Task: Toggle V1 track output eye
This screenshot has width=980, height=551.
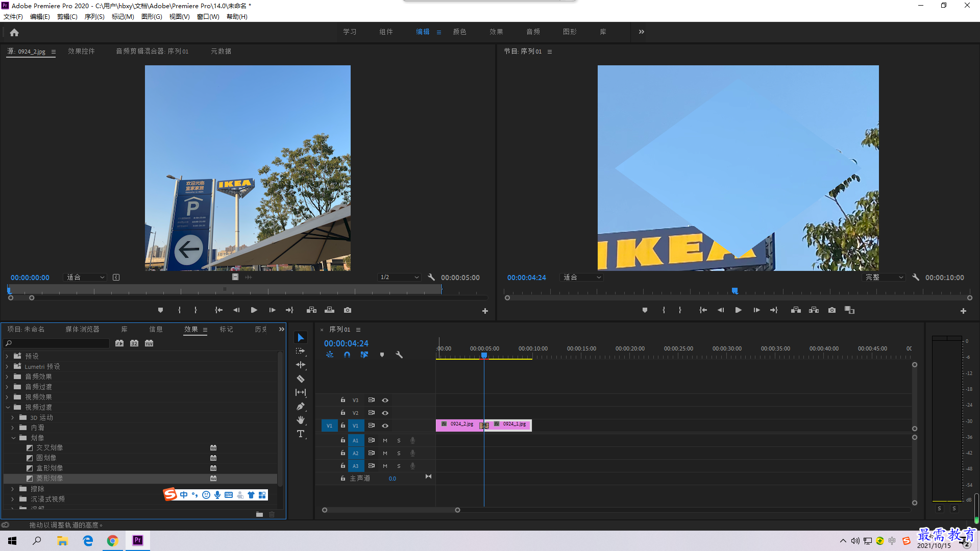Action: [385, 425]
